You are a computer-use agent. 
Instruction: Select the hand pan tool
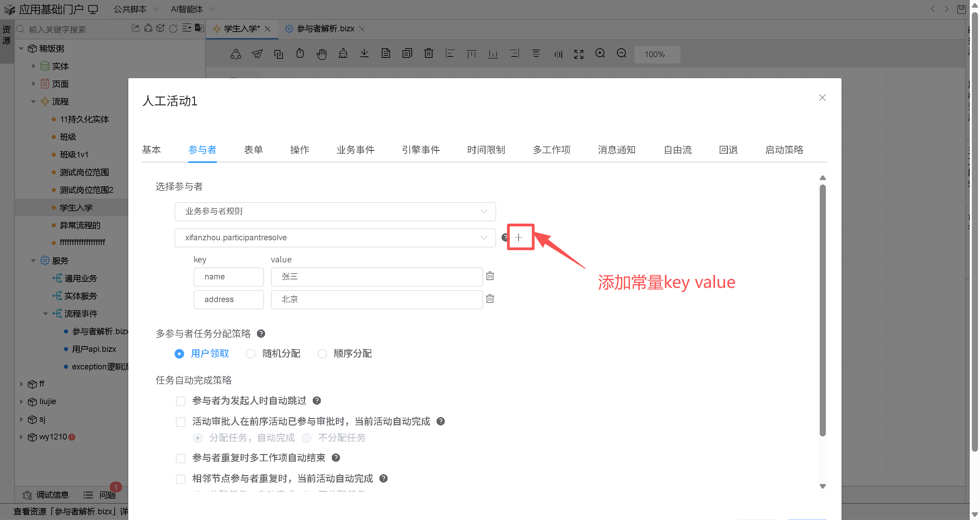point(322,54)
